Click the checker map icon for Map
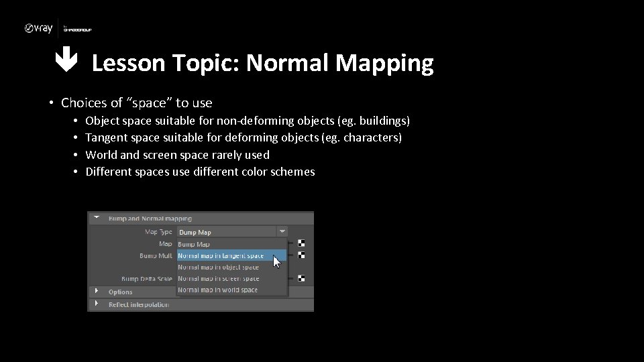 pyautogui.click(x=301, y=243)
